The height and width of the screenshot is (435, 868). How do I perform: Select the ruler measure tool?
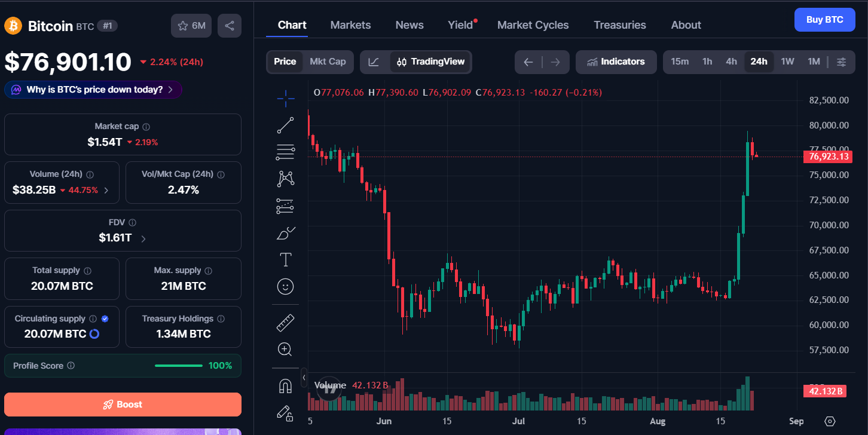pyautogui.click(x=286, y=323)
